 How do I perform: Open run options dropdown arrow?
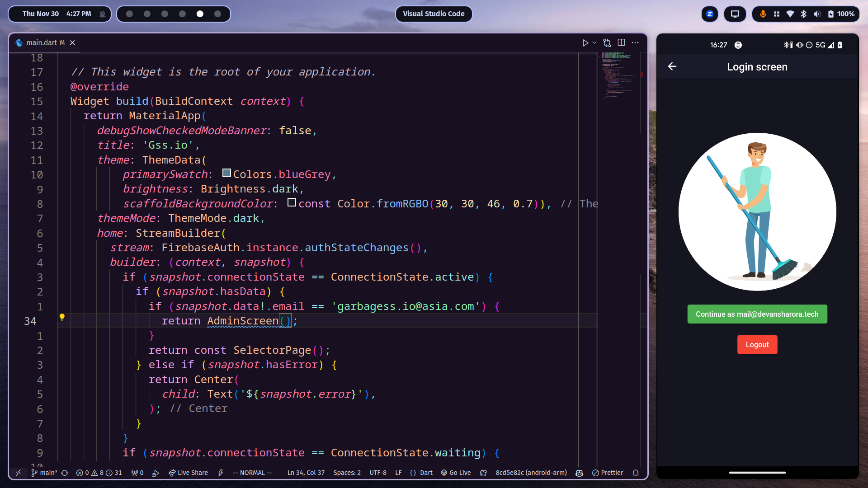594,42
